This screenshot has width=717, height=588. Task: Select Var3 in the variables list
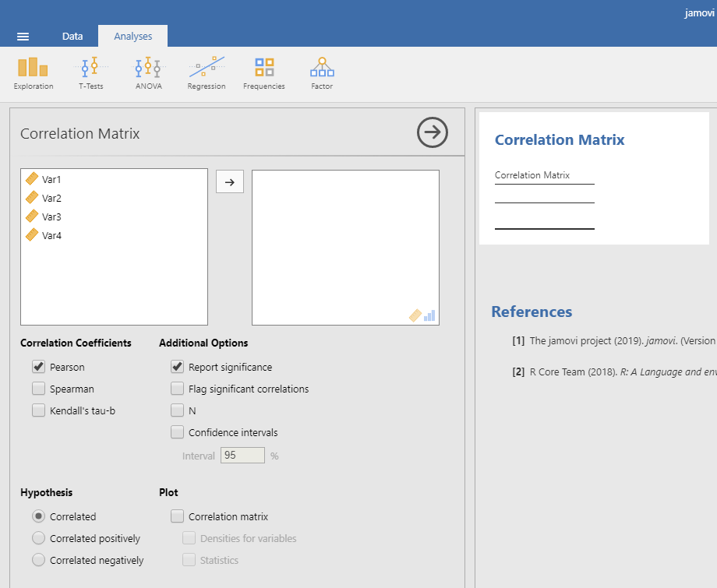(51, 217)
